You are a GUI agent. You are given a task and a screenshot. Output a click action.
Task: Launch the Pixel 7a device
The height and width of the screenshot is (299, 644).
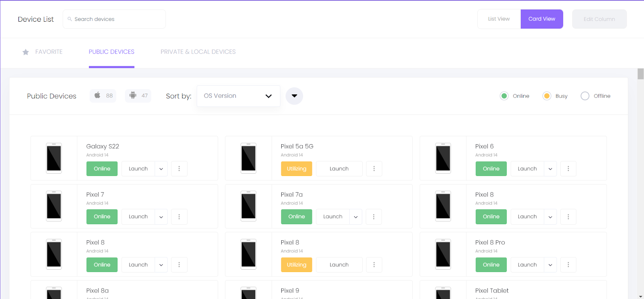333,217
